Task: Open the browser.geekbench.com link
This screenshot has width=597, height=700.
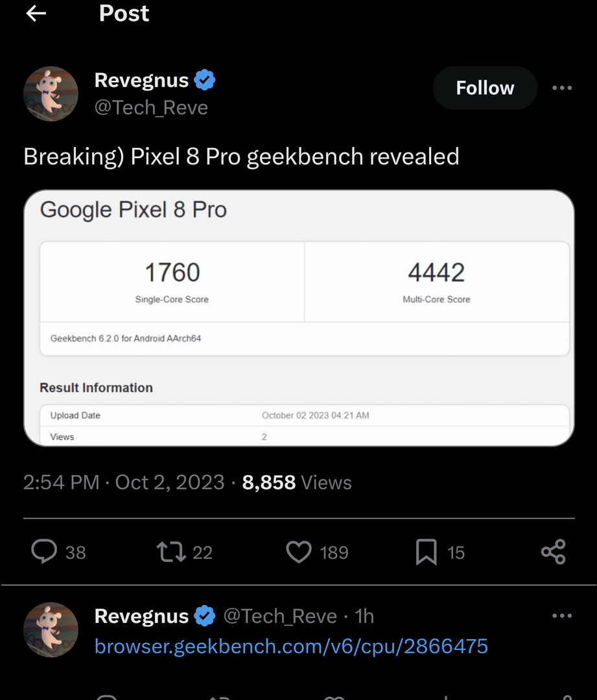Action: (291, 646)
